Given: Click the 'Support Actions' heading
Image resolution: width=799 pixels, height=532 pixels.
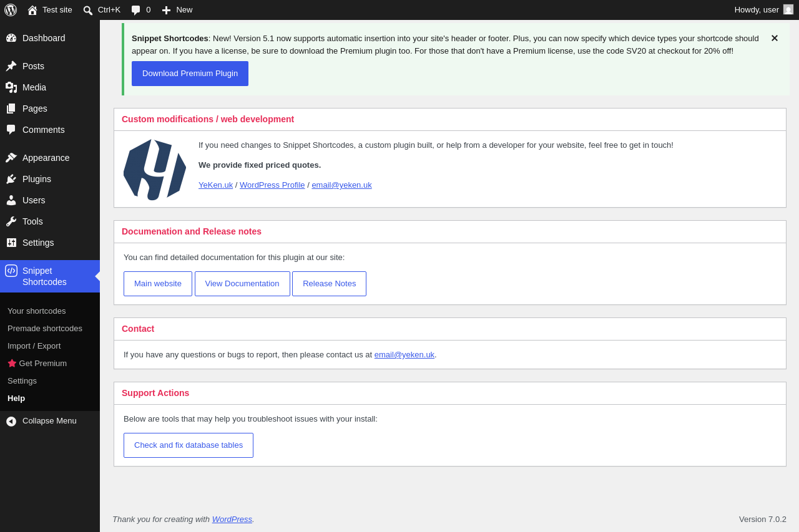Looking at the screenshot, I should pos(155,393).
